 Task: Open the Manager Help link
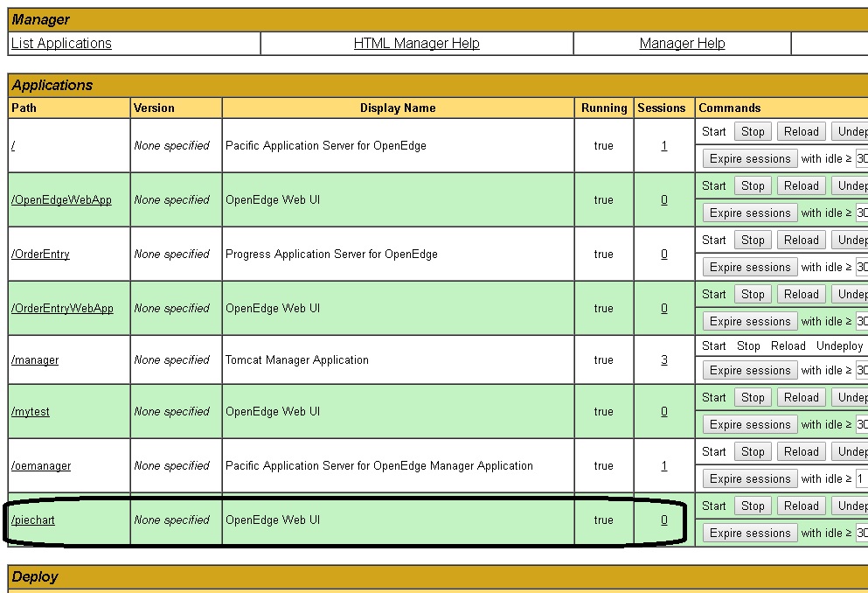pos(682,43)
